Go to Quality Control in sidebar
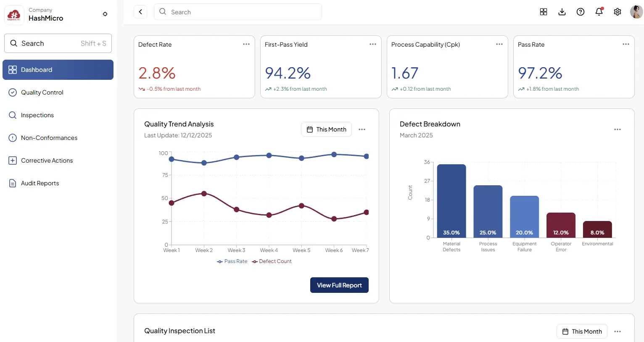644x342 pixels. [x=42, y=92]
